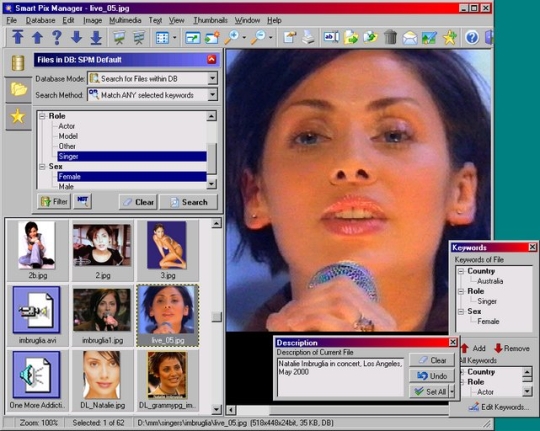Viewport: 540px width, 431px height.
Task: Open the Thumbnails menu
Action: click(x=210, y=20)
